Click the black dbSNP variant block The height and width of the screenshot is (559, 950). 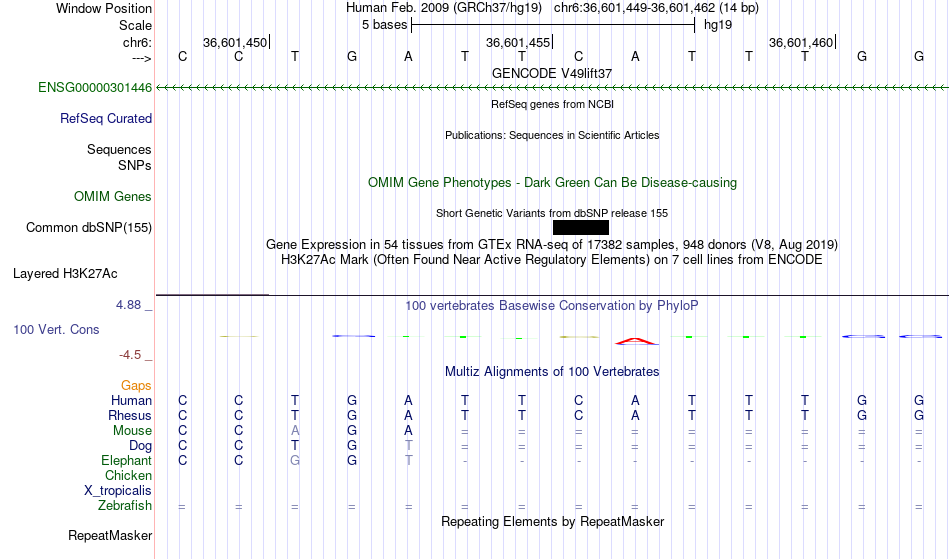click(x=581, y=228)
